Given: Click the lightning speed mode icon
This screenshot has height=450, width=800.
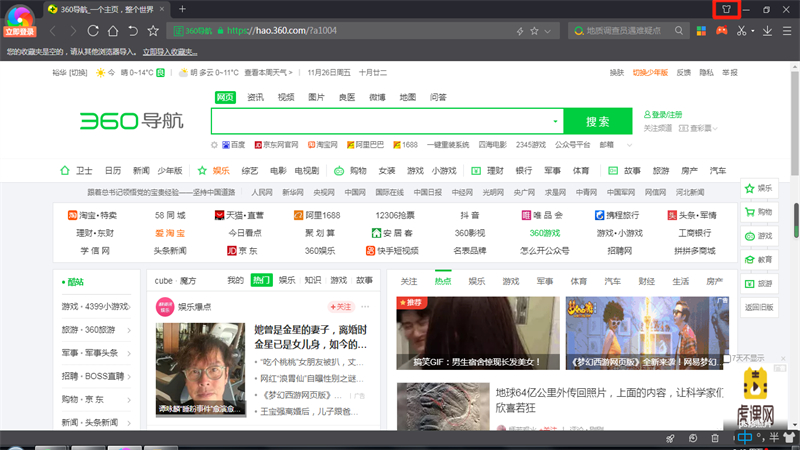Looking at the screenshot, I should tap(520, 31).
